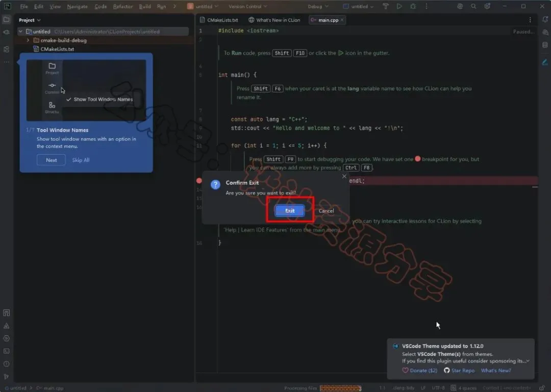The image size is (551, 392).
Task: Open the untitled run configuration dropdown
Action: click(x=358, y=6)
